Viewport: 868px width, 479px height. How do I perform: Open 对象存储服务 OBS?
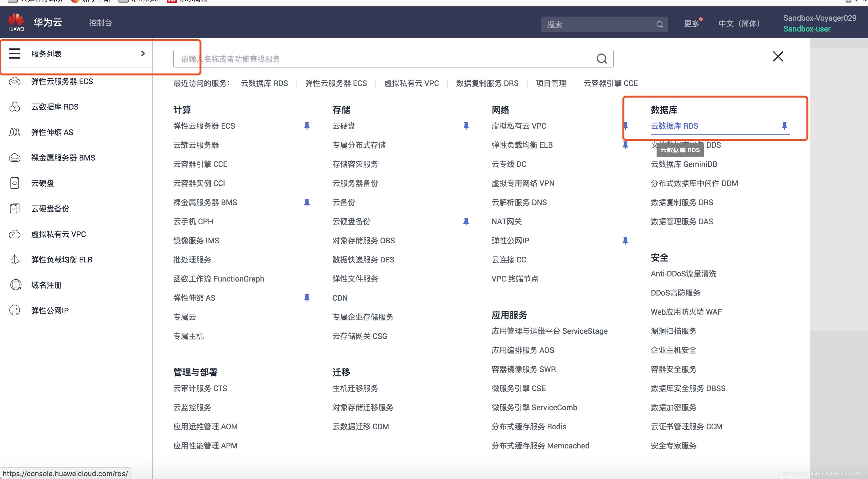[364, 241]
